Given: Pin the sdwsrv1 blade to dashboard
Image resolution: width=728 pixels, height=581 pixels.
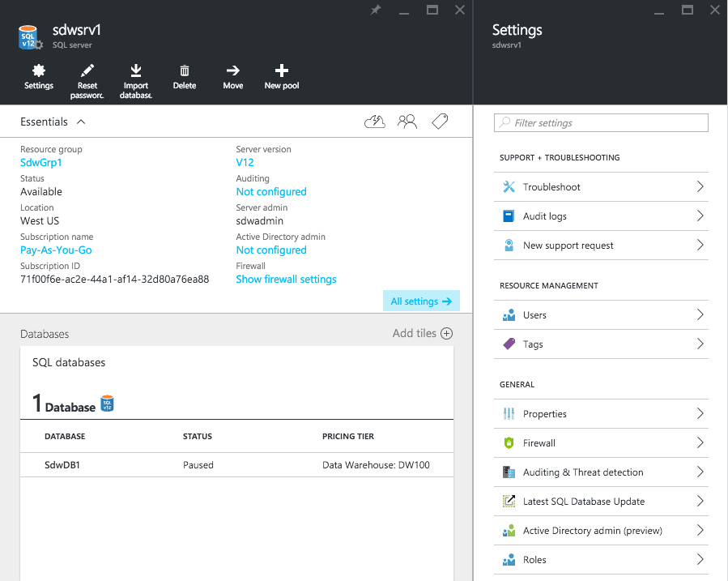Looking at the screenshot, I should pyautogui.click(x=376, y=10).
